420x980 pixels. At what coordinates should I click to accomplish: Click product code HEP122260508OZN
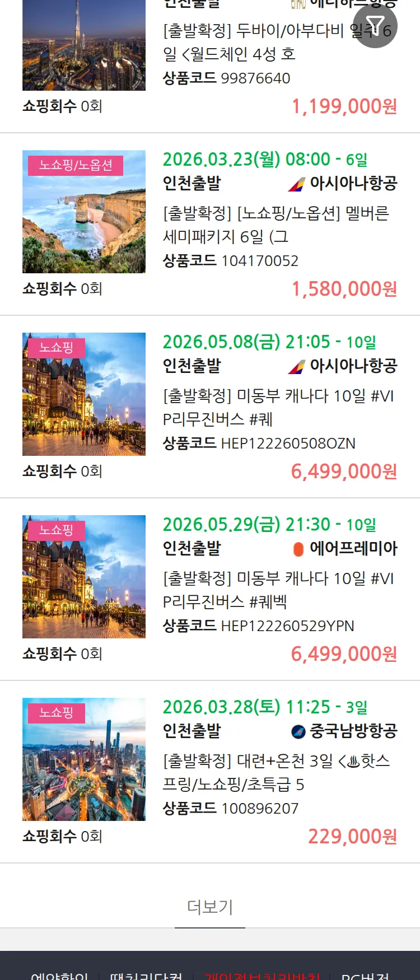[x=288, y=444]
